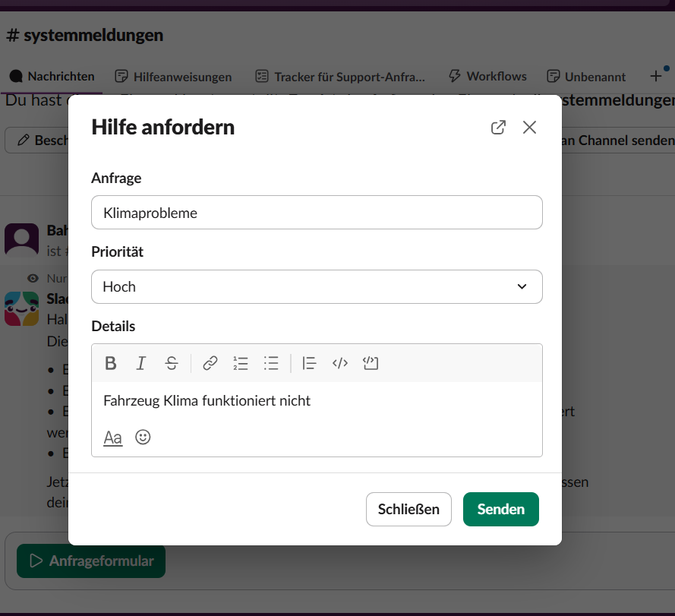Open the Hilfeanweisungen tab

tap(173, 77)
